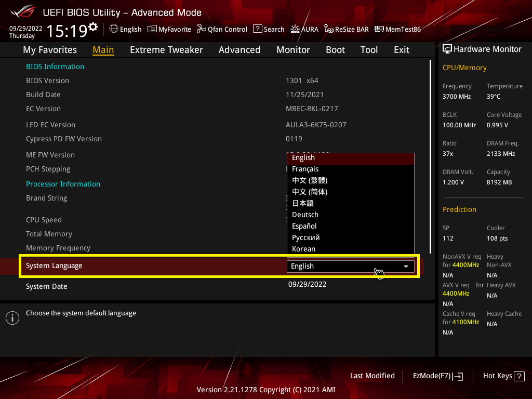Select 中文 (简体) language option
Screen dimensions: 532x399
(351, 192)
